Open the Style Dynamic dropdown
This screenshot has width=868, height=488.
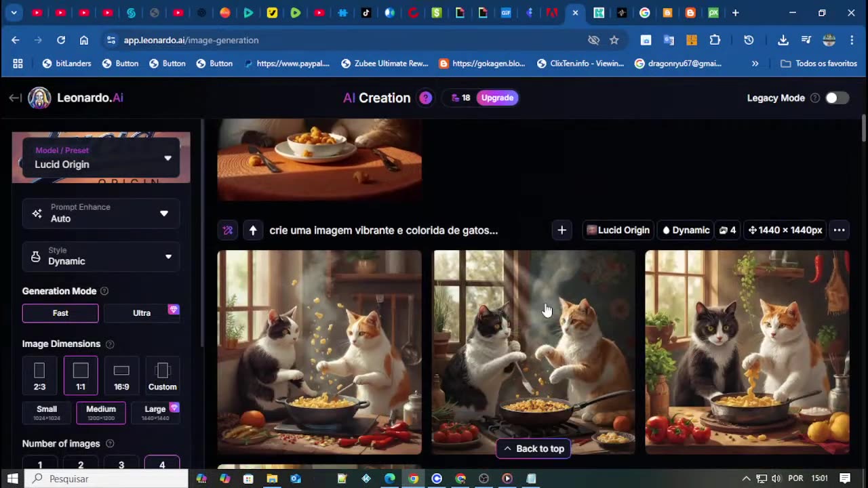pyautogui.click(x=101, y=256)
